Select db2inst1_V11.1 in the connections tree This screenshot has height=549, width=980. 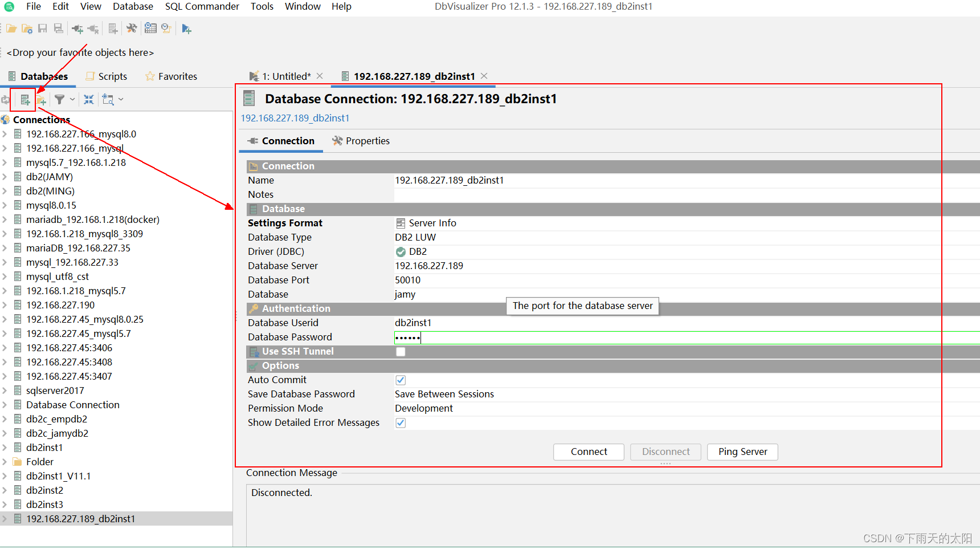(58, 476)
